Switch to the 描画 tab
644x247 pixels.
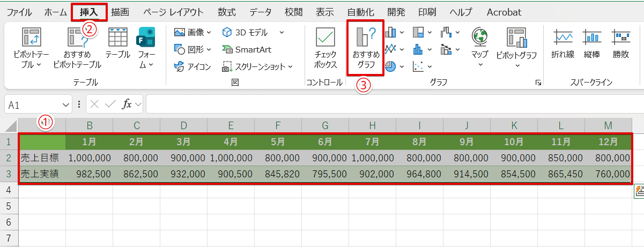tap(120, 12)
